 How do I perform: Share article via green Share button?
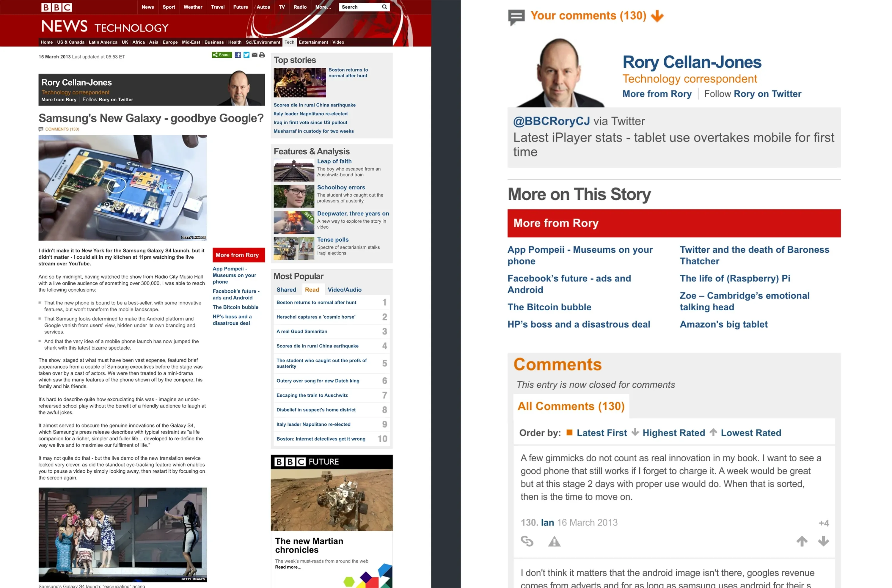(222, 55)
